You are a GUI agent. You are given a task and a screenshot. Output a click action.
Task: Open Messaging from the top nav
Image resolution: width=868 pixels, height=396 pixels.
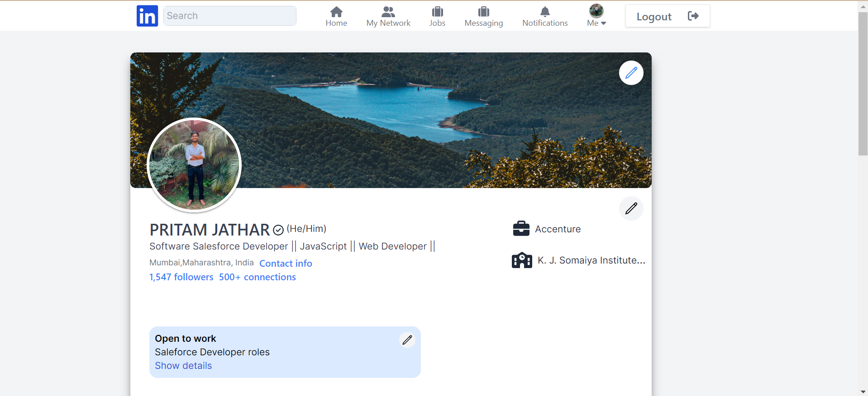483,17
